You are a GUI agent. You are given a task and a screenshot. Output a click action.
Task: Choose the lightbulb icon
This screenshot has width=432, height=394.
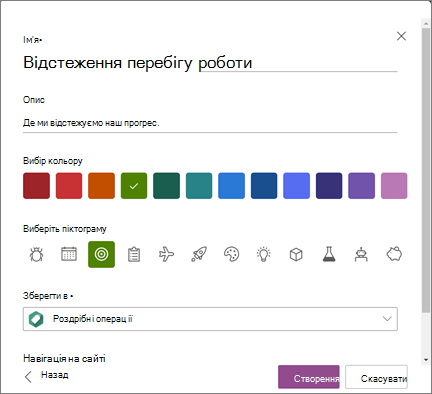(264, 254)
